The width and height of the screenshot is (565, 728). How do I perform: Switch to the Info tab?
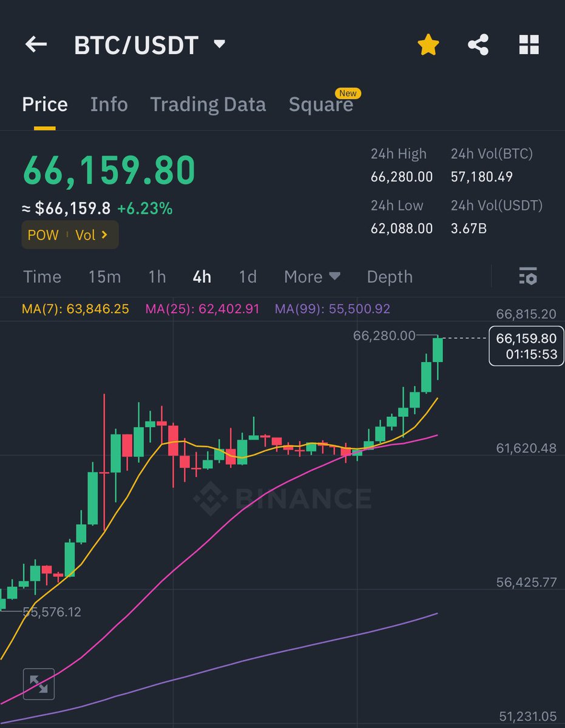[x=109, y=104]
